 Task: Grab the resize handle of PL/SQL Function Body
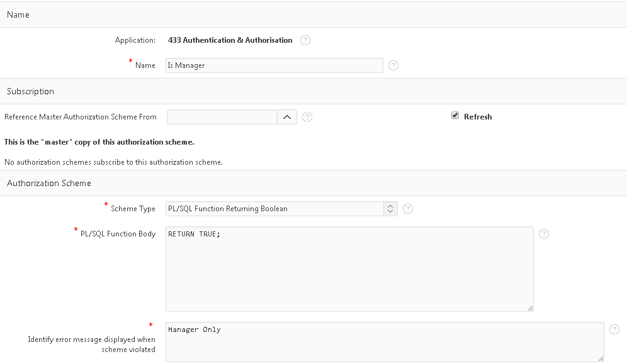coord(530,308)
